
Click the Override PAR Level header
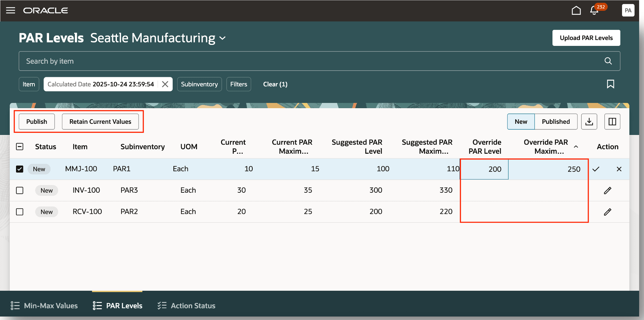point(485,147)
